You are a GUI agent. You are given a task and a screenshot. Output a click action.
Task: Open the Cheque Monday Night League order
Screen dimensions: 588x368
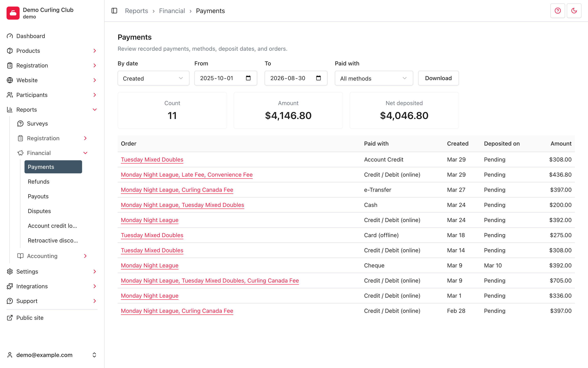click(150, 266)
